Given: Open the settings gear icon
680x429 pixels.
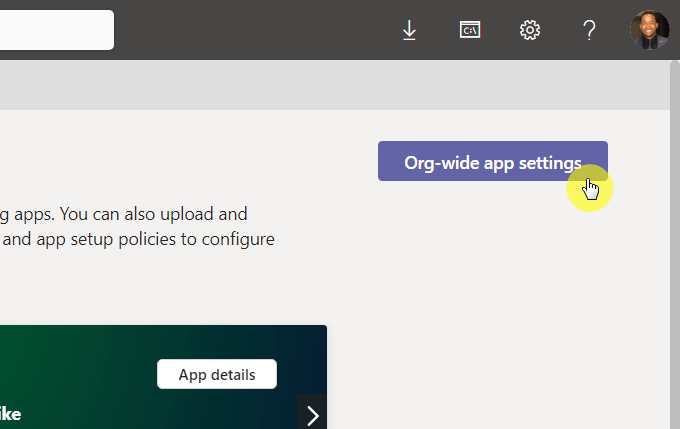Looking at the screenshot, I should click(530, 30).
